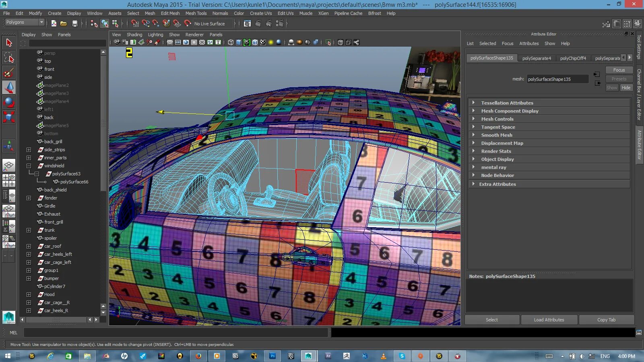Open the Edit Mesh menu
Image resolution: width=644 pixels, height=362 pixels.
click(170, 13)
